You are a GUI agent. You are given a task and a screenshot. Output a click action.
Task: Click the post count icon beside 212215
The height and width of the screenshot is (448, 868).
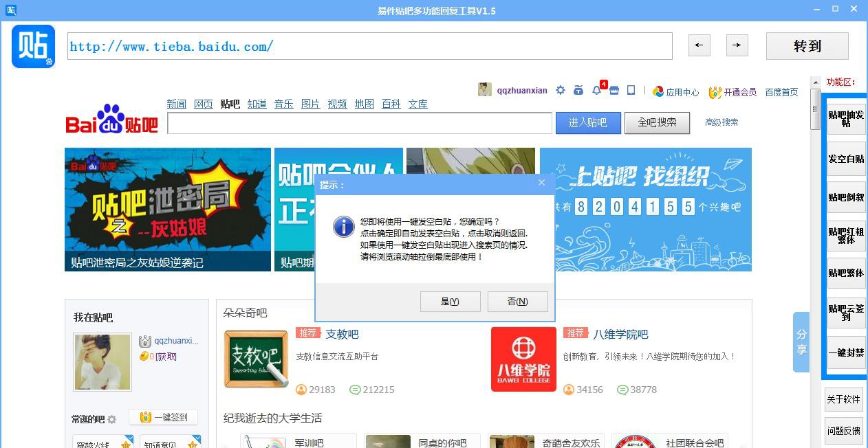[355, 390]
